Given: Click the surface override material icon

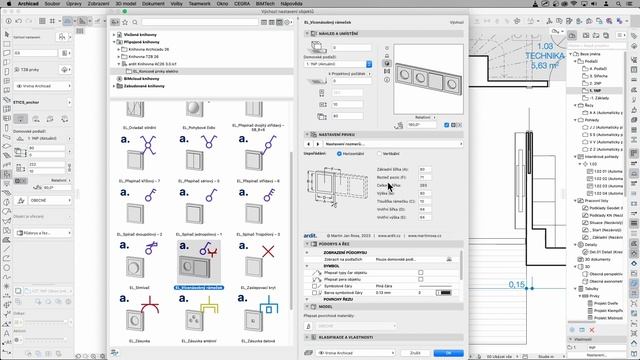Looking at the screenshot, I should [x=309, y=326].
